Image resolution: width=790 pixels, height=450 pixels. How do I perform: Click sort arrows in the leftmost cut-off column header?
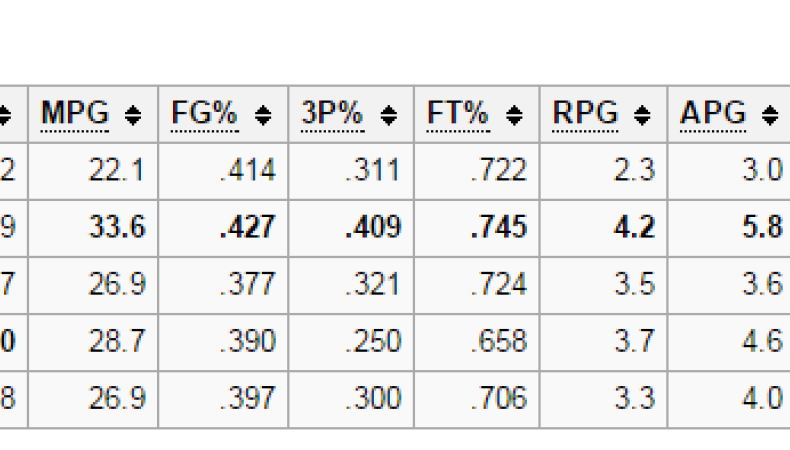(4, 116)
